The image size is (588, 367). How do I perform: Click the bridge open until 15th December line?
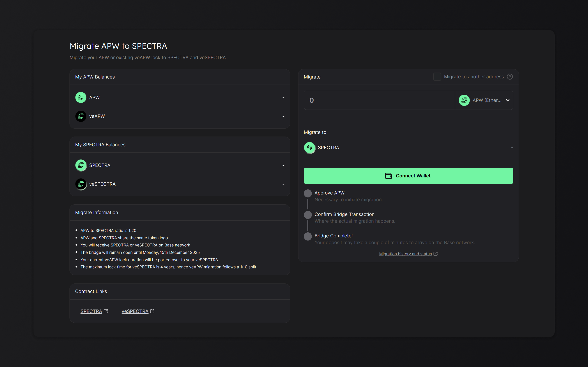pyautogui.click(x=140, y=252)
